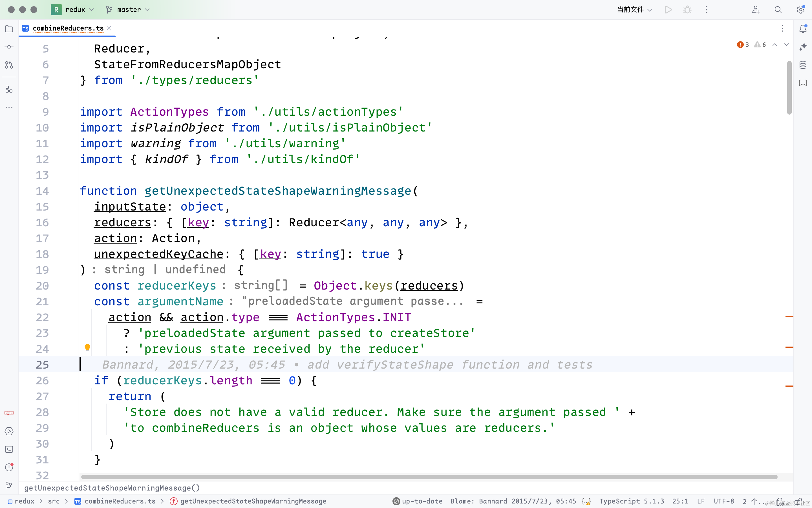This screenshot has width=812, height=508.
Task: Open the red ruler tool window icon
Action: click(9, 413)
